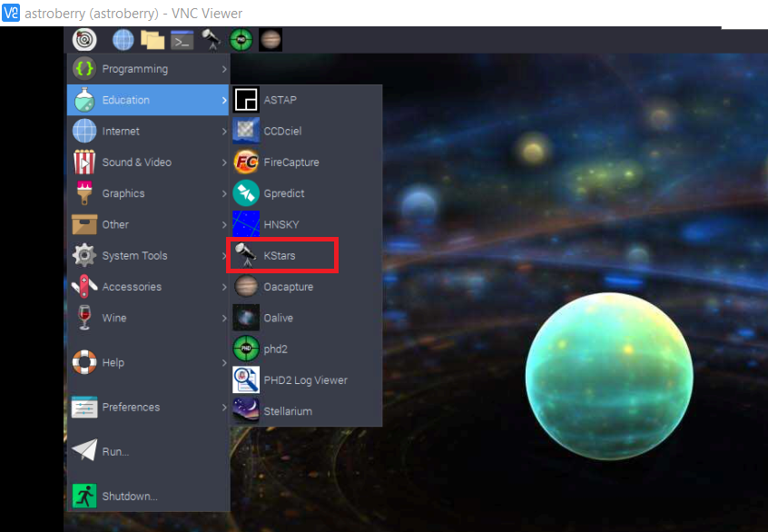
Task: Open the Astroberry main menu button
Action: [x=84, y=40]
